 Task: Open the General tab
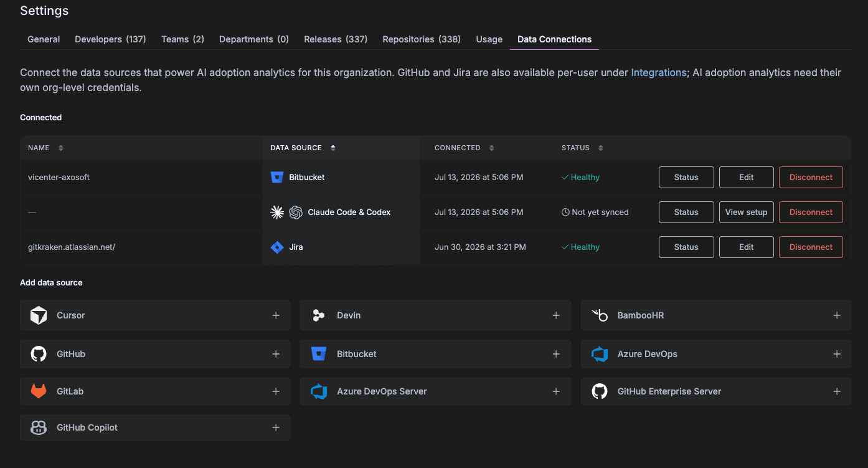(44, 39)
